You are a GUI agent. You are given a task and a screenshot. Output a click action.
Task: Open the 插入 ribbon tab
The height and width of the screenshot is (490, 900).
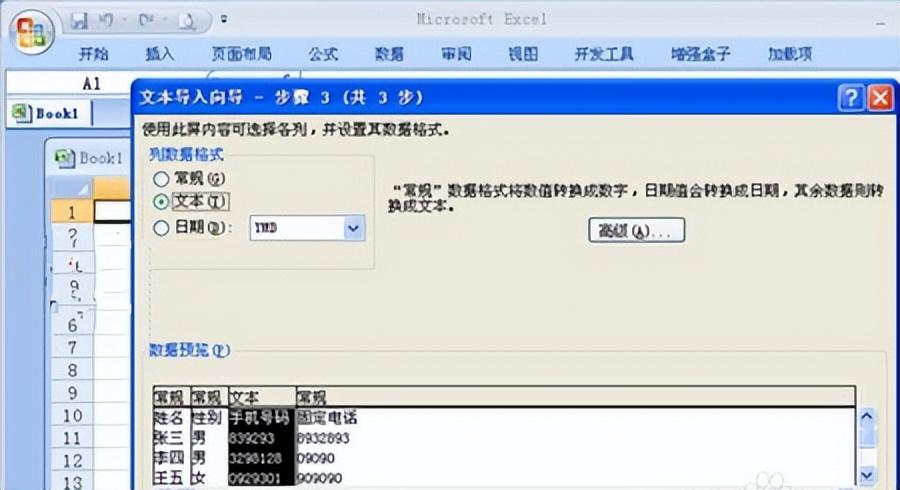click(x=160, y=54)
